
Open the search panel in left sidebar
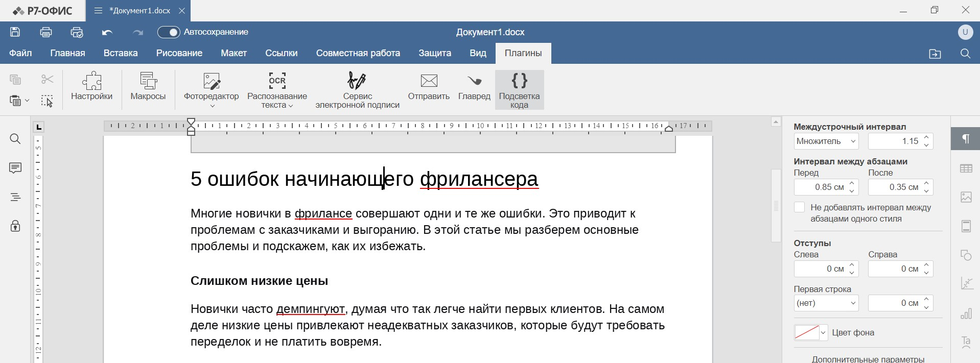click(15, 139)
